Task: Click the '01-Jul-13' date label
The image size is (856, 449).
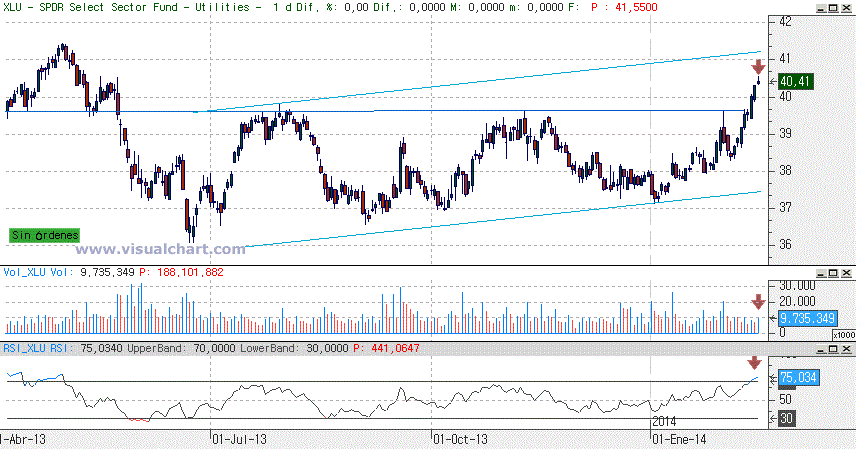Action: pyautogui.click(x=240, y=439)
